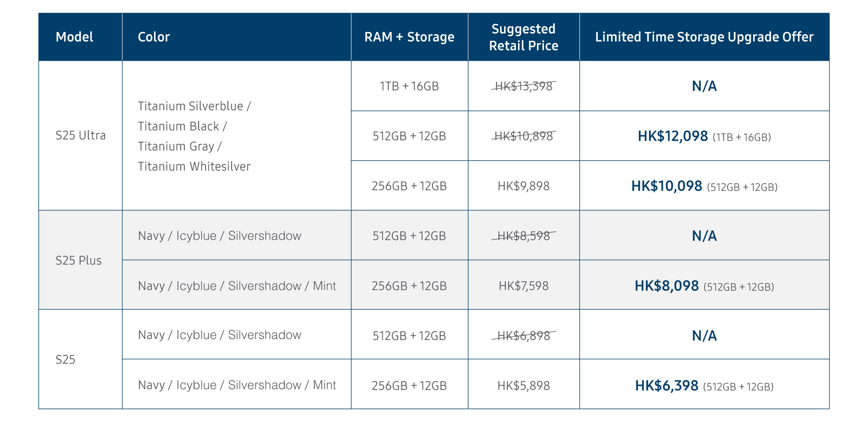Select the Suggested Retail Price header
This screenshot has height=422, width=868.
click(524, 37)
